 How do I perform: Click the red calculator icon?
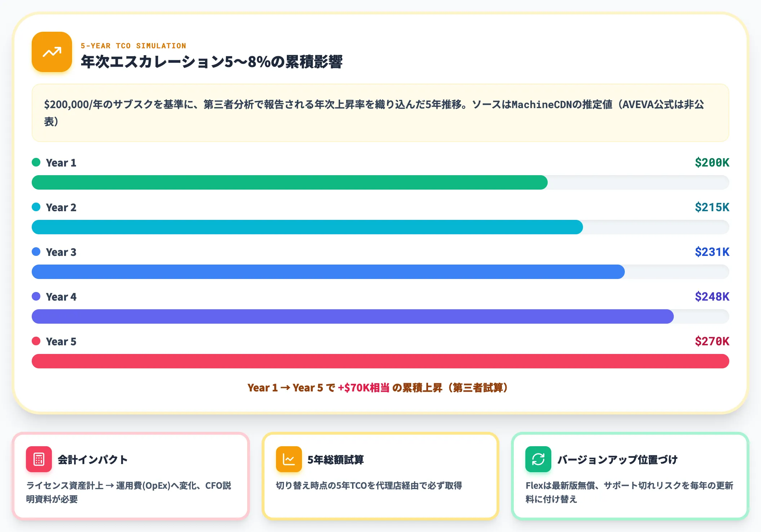(x=39, y=459)
